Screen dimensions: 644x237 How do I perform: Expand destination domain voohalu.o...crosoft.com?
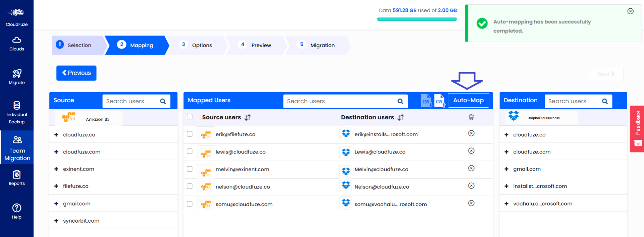506,203
